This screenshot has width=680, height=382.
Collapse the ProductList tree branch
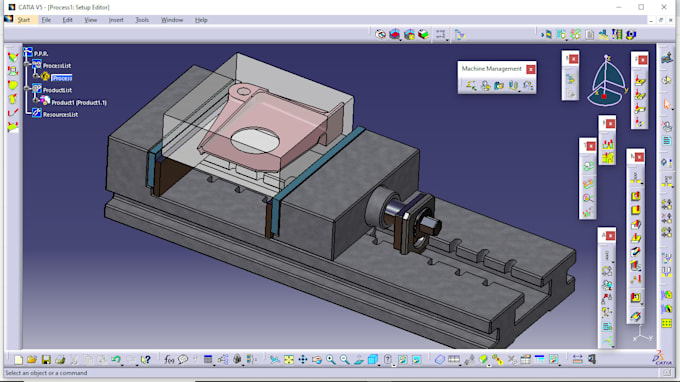(x=27, y=88)
